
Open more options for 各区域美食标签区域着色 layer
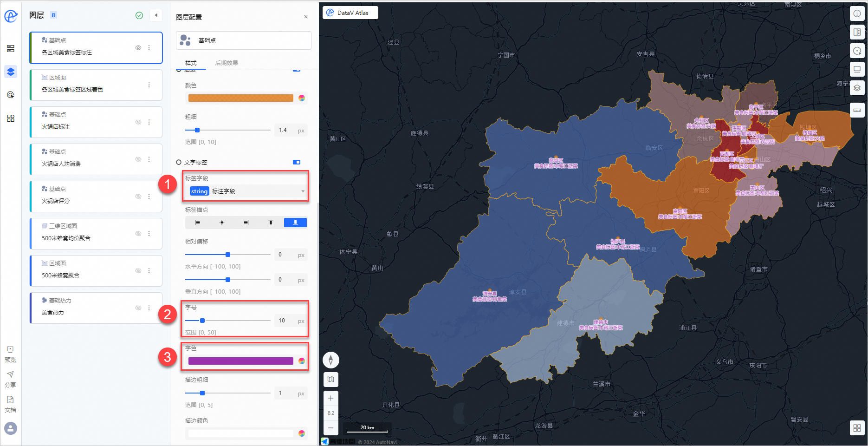pos(149,85)
